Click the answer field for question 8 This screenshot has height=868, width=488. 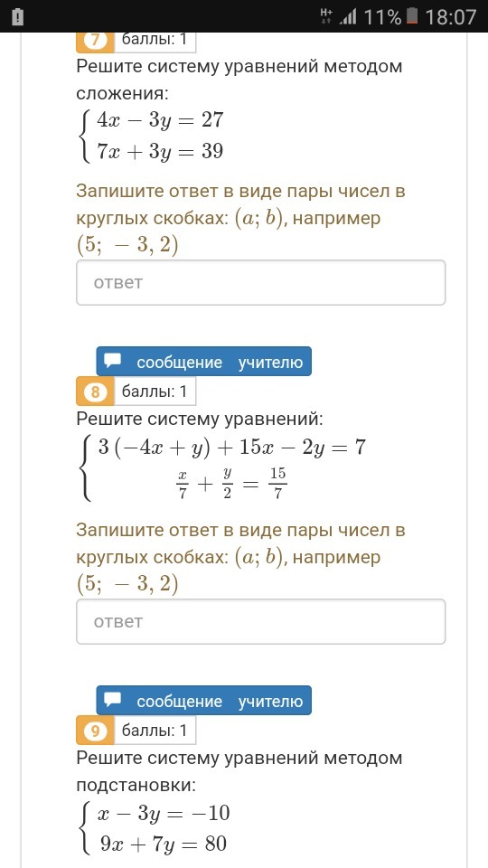[x=260, y=621]
